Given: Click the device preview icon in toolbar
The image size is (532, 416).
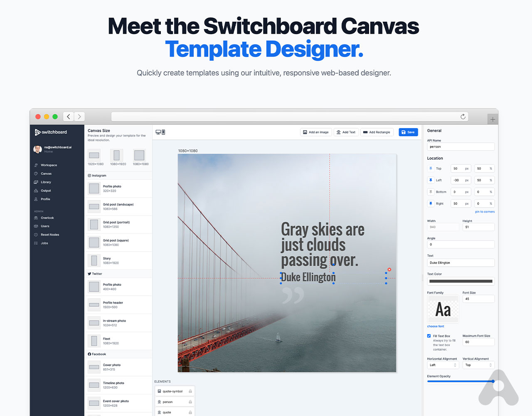Looking at the screenshot, I should [160, 132].
